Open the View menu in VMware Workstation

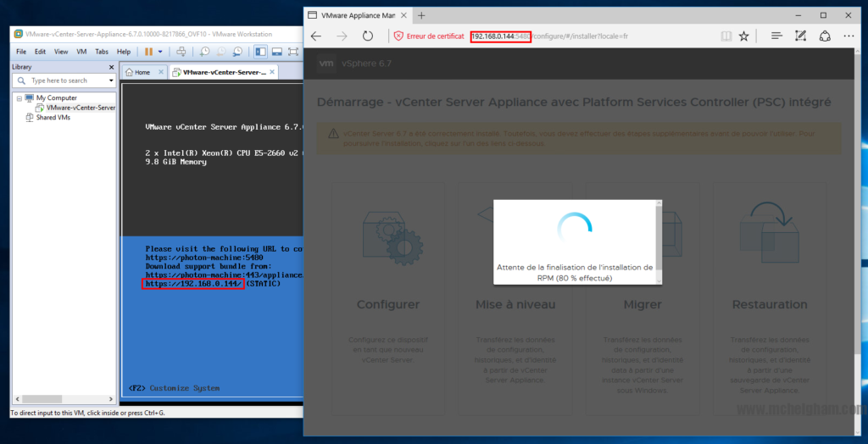[61, 52]
